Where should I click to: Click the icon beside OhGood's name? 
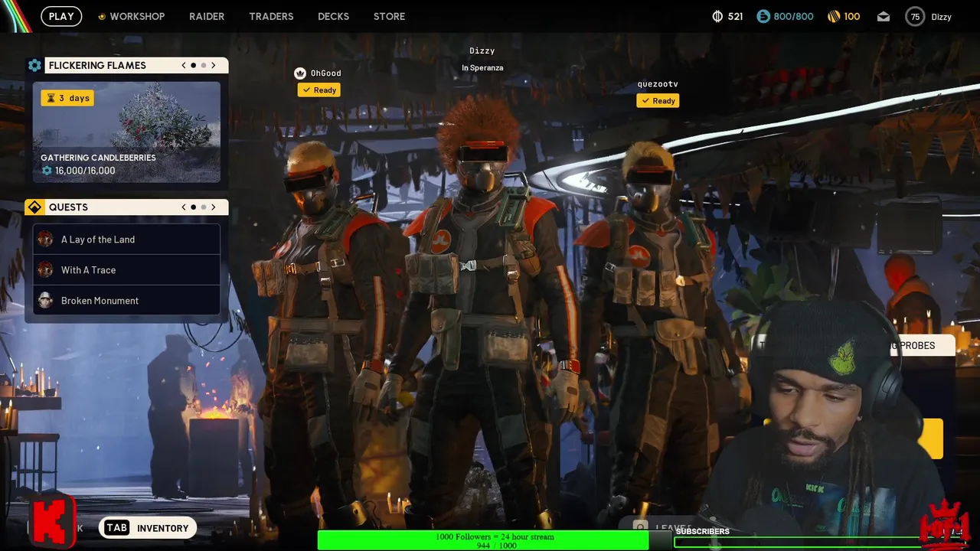300,73
